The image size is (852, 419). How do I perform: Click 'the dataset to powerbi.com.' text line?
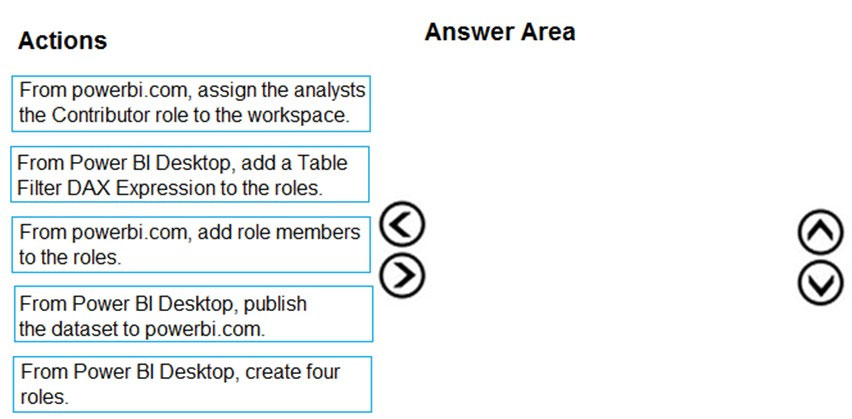(142, 329)
